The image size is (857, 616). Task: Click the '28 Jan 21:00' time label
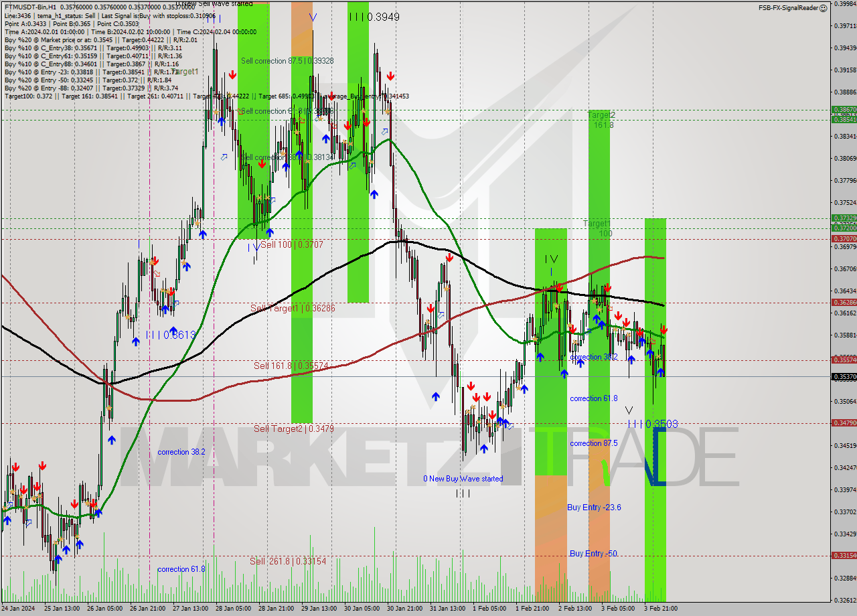276,609
